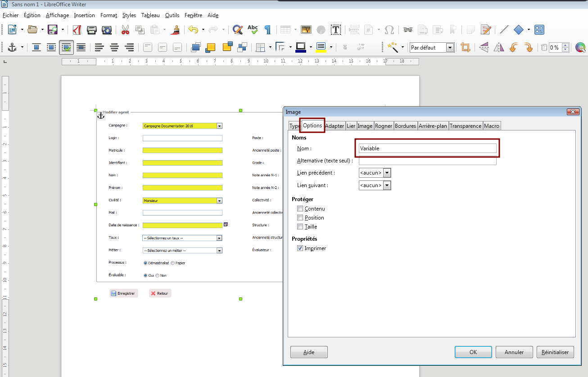The image size is (588, 377).
Task: Select the diamond basic shape tool
Action: tap(519, 30)
